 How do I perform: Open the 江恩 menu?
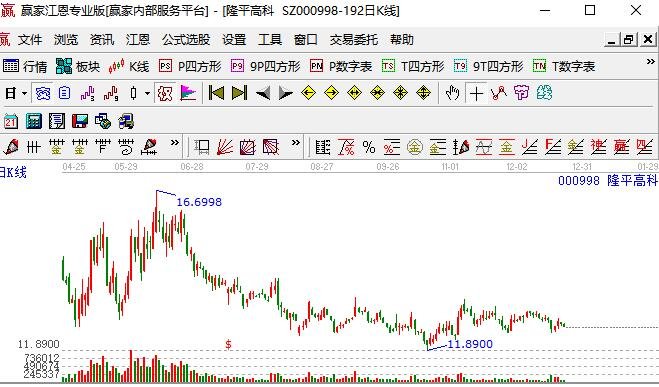(138, 40)
